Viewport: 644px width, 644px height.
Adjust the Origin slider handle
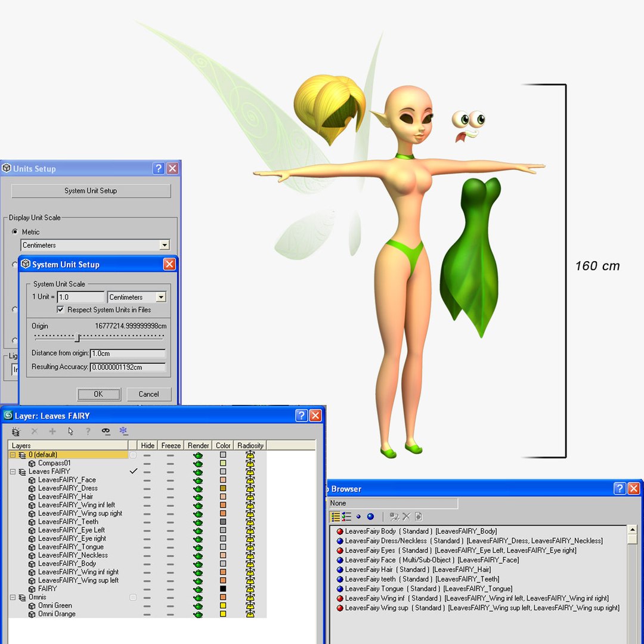click(77, 338)
